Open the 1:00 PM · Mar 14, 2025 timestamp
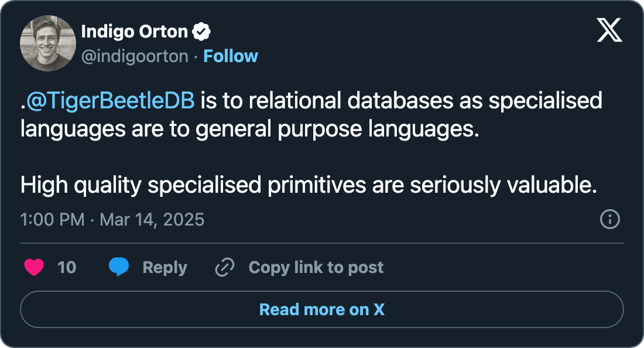The width and height of the screenshot is (644, 348). pyautogui.click(x=112, y=220)
